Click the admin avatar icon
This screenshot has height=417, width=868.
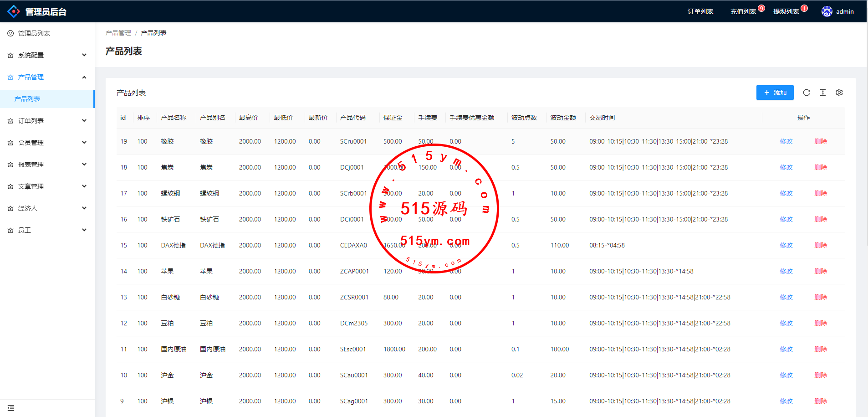[x=827, y=11]
